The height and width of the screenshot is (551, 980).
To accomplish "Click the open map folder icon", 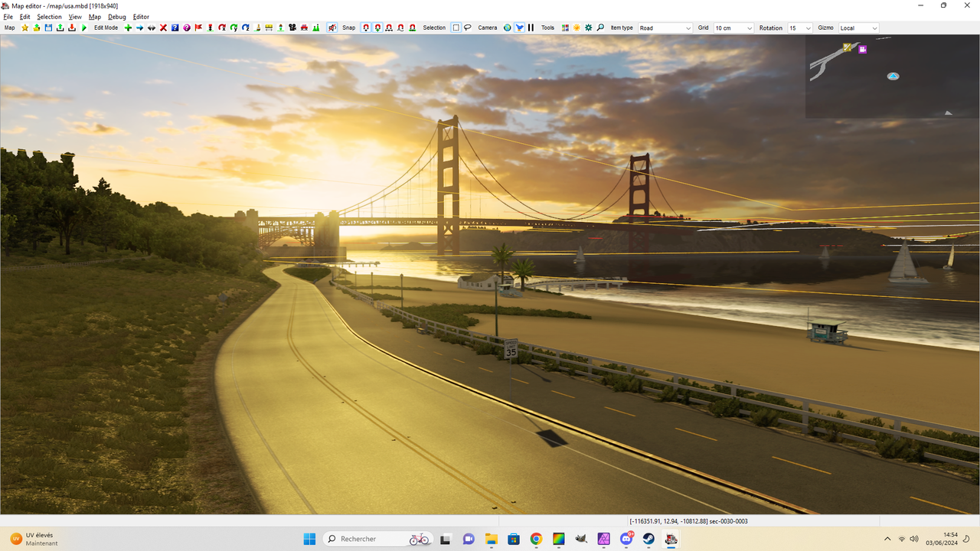I will coord(36,28).
